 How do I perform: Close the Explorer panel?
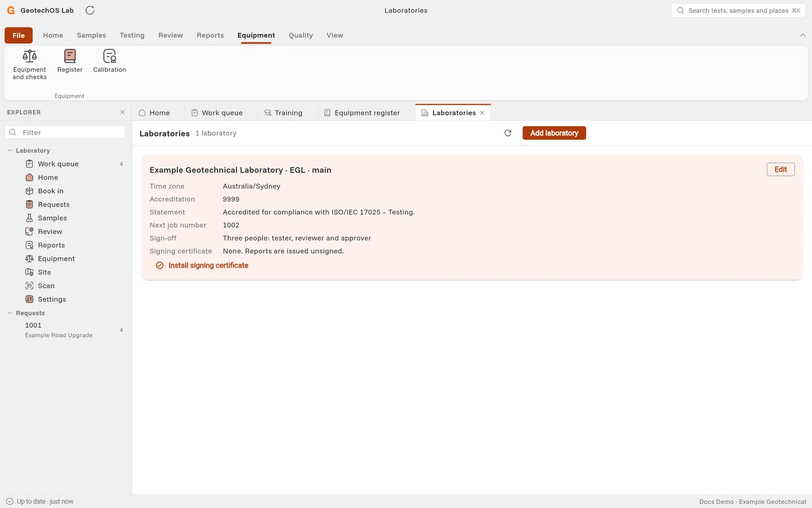pos(122,112)
